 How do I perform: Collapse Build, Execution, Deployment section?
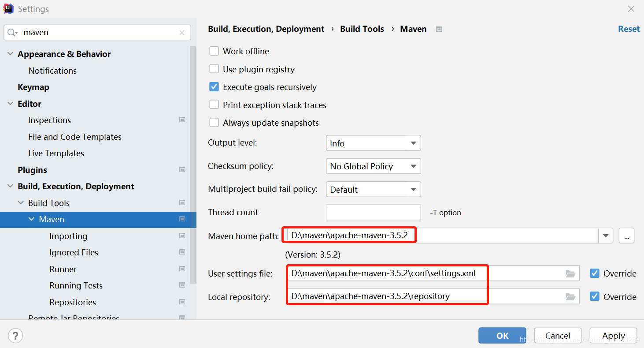point(10,186)
